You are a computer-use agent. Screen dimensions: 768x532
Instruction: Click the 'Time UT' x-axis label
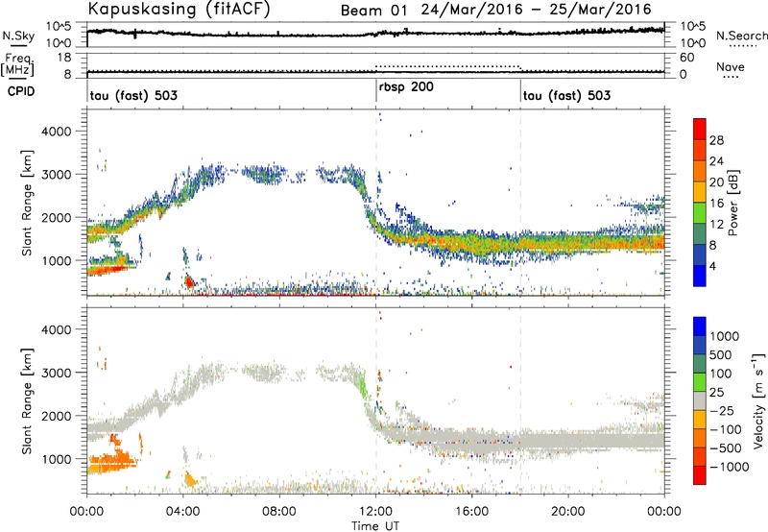click(x=375, y=526)
